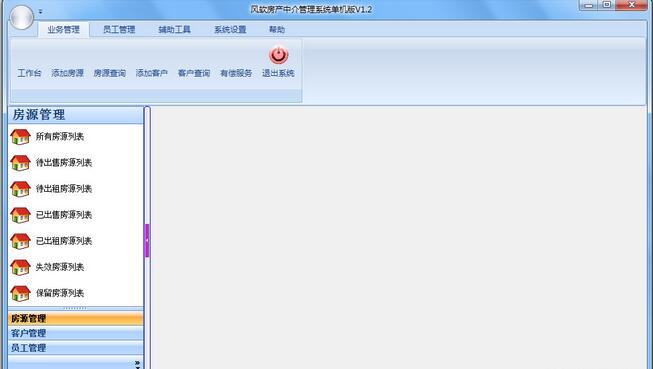
Task: Open the quick access toolbar dropdown arrow
Action: pyautogui.click(x=40, y=12)
